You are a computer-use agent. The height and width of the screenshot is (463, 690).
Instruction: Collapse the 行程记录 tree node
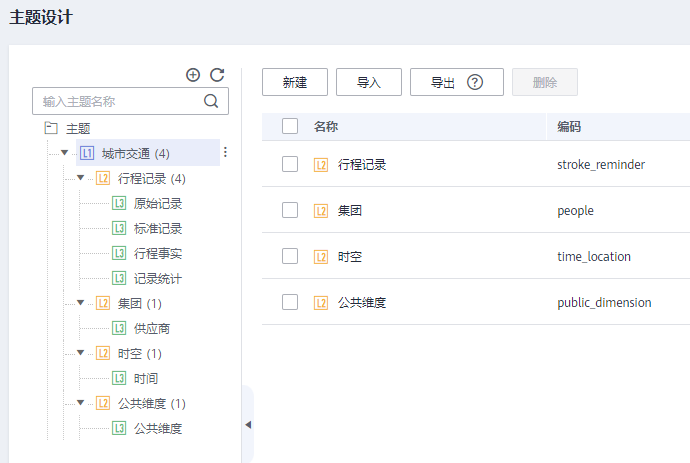coord(81,179)
